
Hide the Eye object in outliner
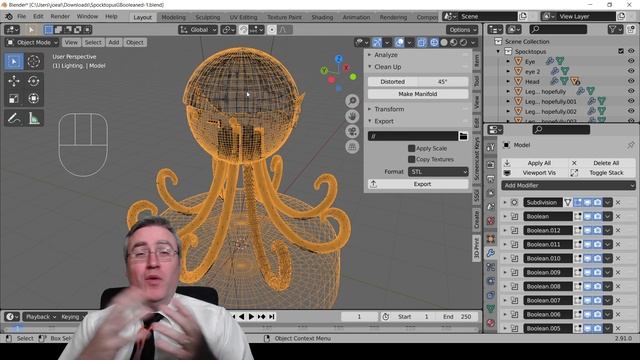631,61
